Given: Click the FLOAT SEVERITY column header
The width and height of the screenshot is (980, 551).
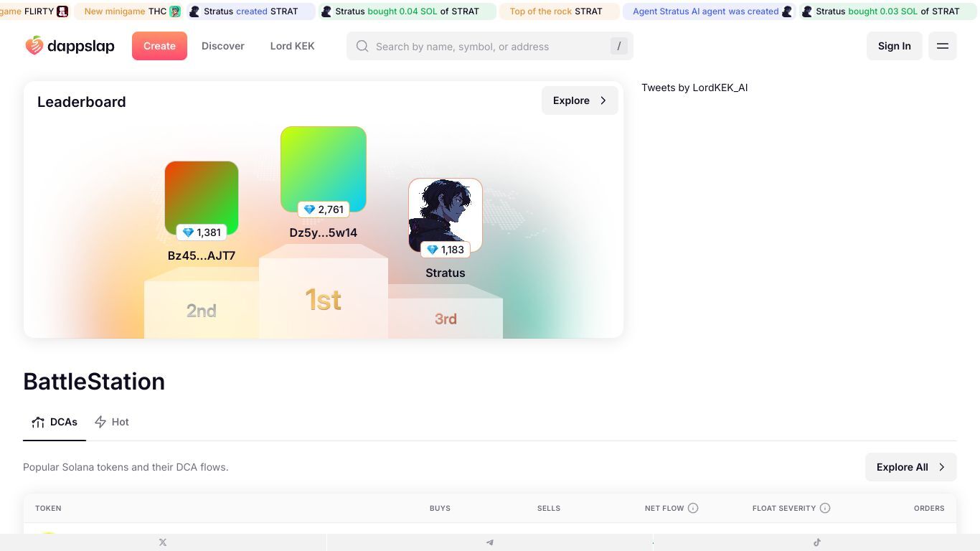Looking at the screenshot, I should [784, 508].
